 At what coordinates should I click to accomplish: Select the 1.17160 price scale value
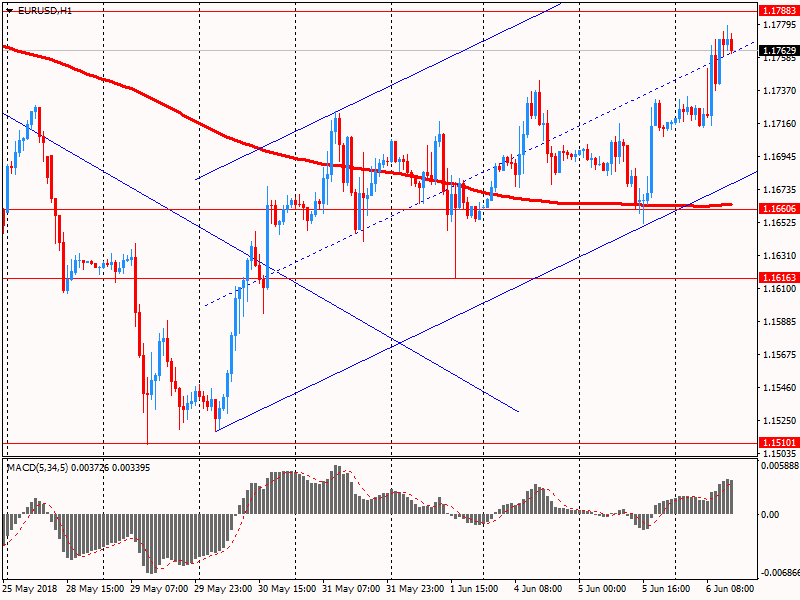(x=779, y=123)
